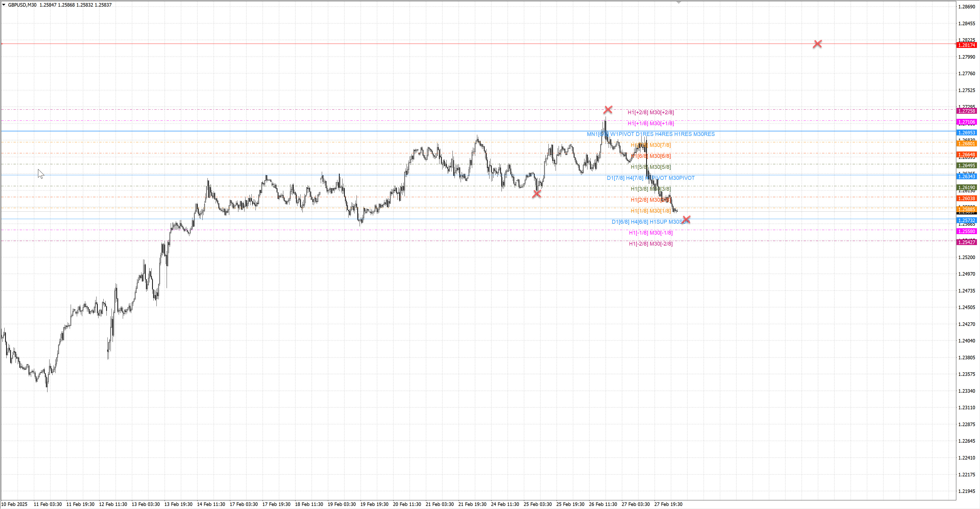Click the 1.23340 value on the price scale

[x=966, y=391]
